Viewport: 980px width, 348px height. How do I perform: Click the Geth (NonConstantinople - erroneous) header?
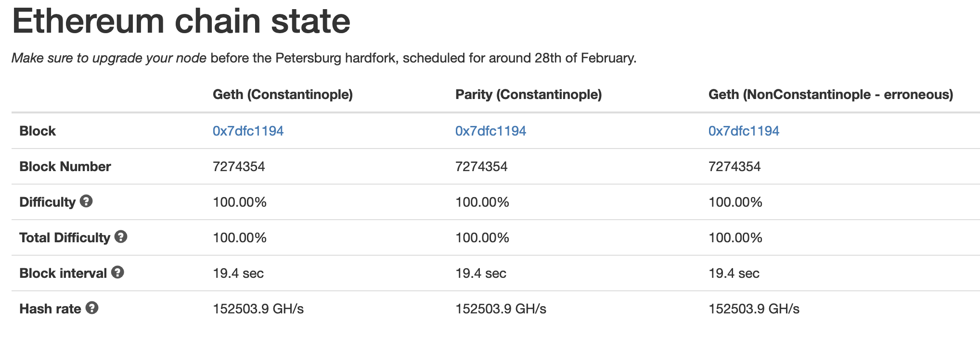tap(830, 94)
